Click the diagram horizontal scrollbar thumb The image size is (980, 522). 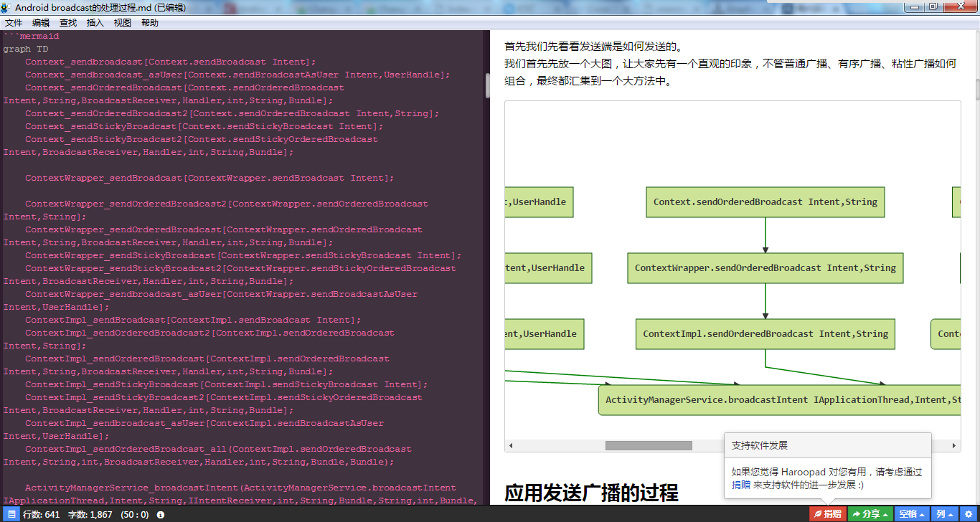(x=649, y=446)
